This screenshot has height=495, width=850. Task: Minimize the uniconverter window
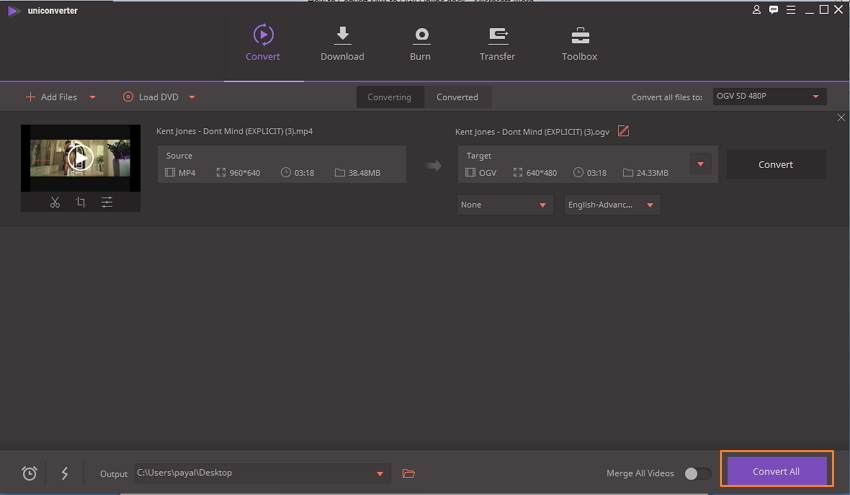pyautogui.click(x=809, y=10)
